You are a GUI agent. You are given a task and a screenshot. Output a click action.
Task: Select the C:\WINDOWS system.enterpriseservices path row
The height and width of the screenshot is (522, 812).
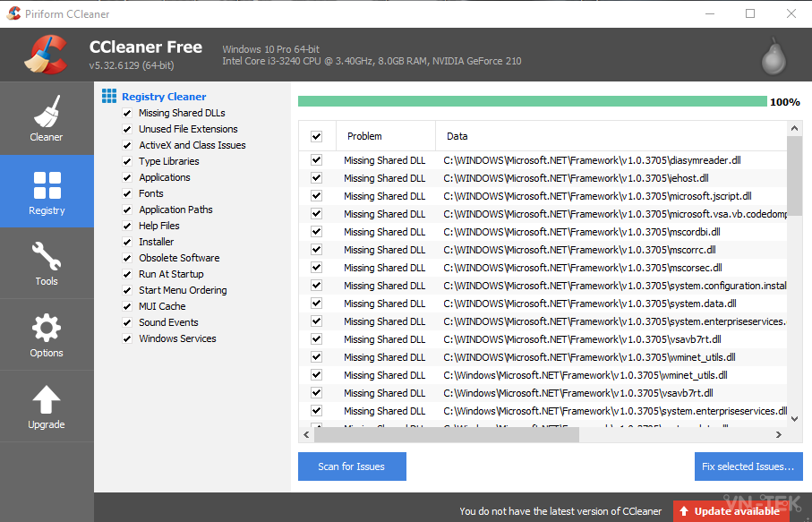543,321
